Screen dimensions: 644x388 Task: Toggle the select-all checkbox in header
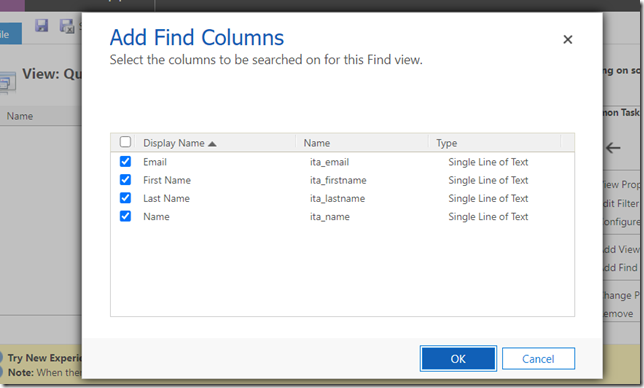[125, 142]
